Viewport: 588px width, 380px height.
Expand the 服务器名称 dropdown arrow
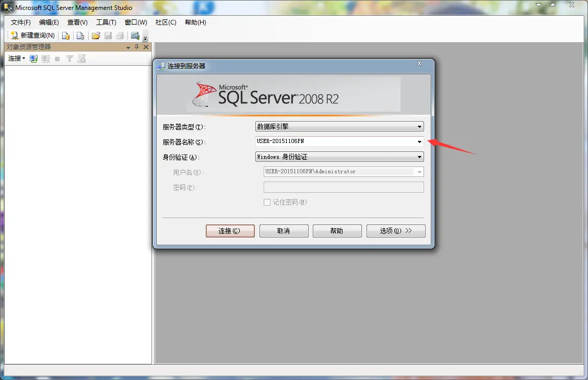click(419, 141)
